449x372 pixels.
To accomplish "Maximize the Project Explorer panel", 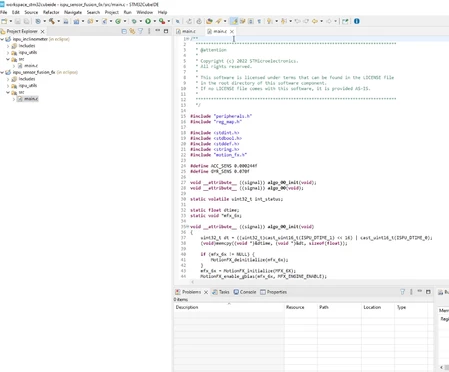I will pyautogui.click(x=166, y=31).
